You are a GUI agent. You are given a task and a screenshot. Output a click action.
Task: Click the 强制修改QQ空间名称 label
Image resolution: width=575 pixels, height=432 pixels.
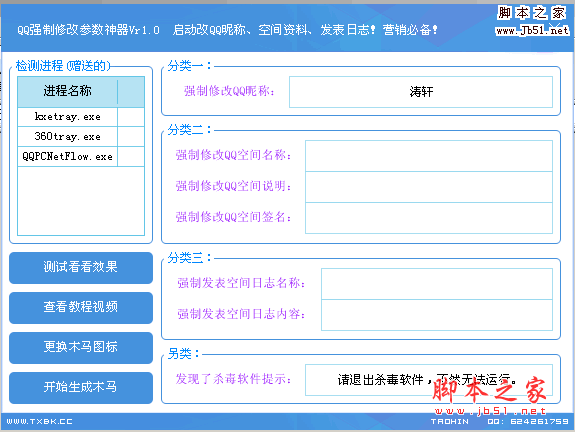(x=234, y=155)
